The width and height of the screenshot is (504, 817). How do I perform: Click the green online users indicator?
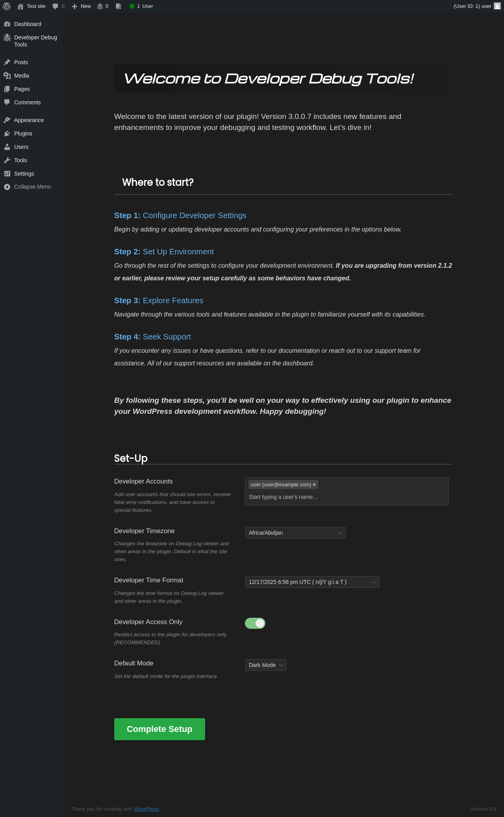tap(132, 6)
